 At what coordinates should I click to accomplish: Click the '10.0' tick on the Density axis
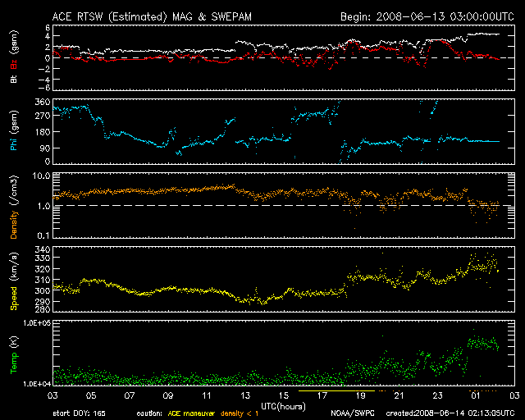tap(41, 176)
